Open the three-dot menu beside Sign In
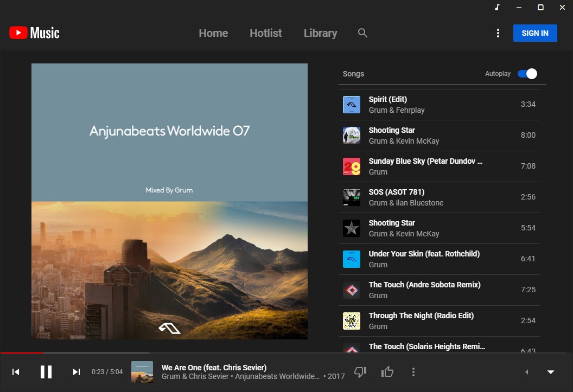This screenshot has width=573, height=392. 498,33
